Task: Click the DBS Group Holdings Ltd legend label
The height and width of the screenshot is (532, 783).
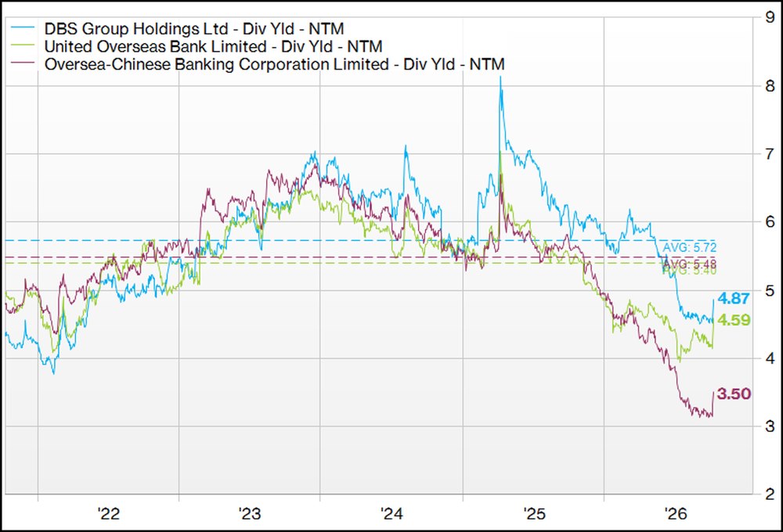Action: 194,28
